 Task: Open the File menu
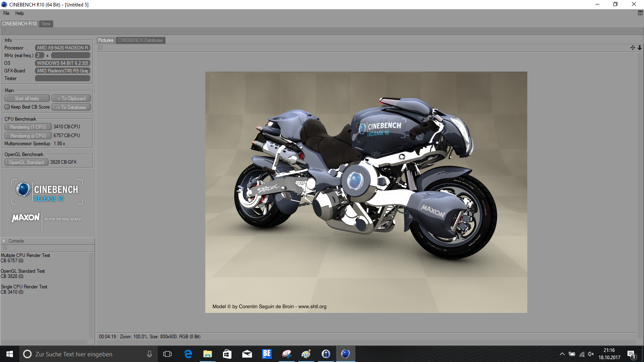(x=6, y=13)
